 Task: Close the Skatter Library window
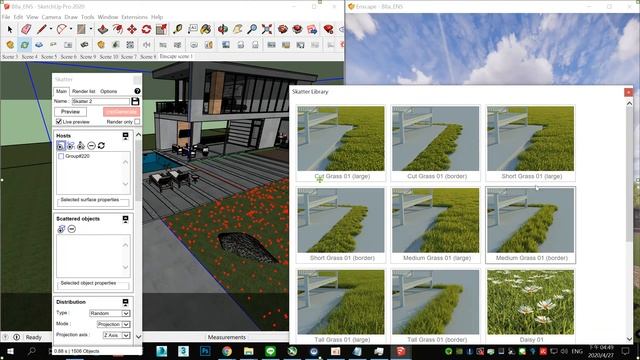point(629,92)
